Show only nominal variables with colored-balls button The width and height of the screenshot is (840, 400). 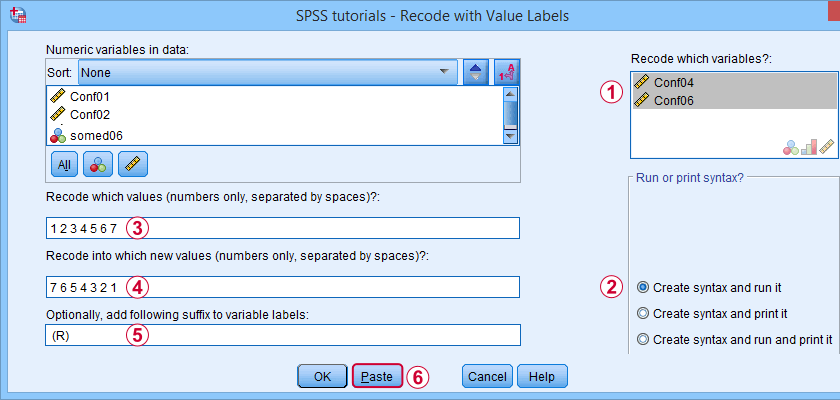point(98,164)
